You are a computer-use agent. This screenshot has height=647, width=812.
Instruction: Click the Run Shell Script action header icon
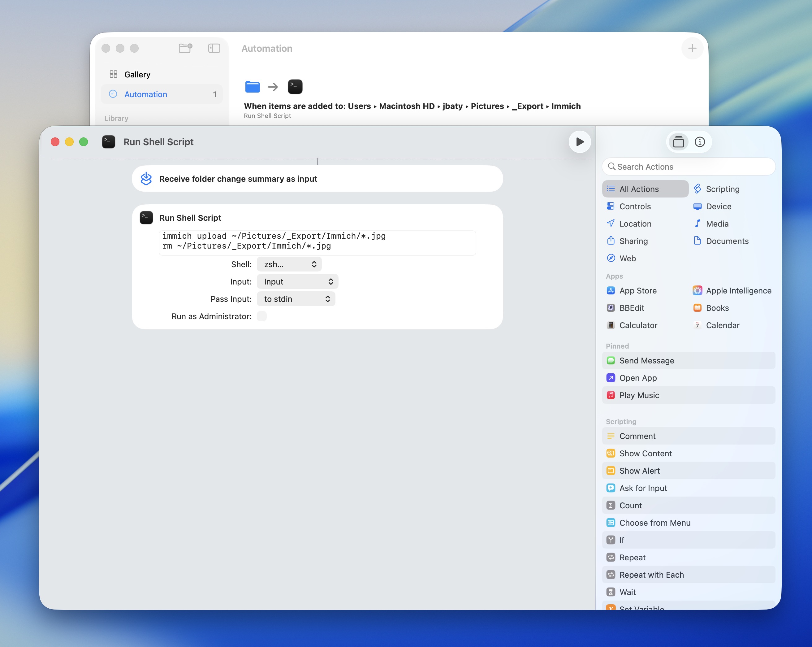pyautogui.click(x=146, y=217)
